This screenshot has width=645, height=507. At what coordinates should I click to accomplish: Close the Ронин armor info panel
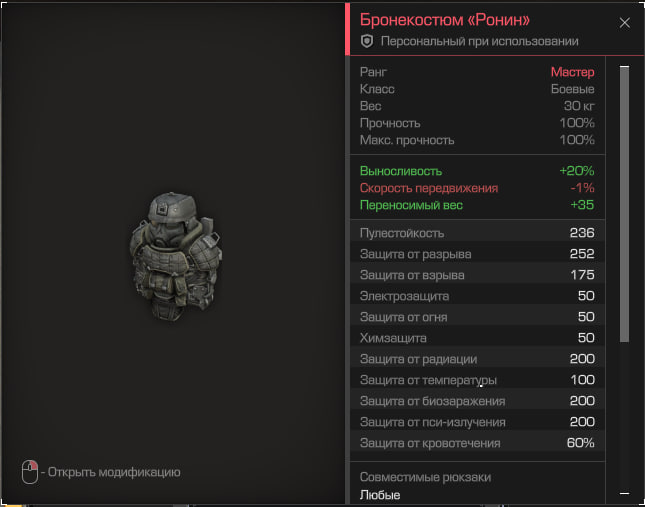tap(625, 23)
